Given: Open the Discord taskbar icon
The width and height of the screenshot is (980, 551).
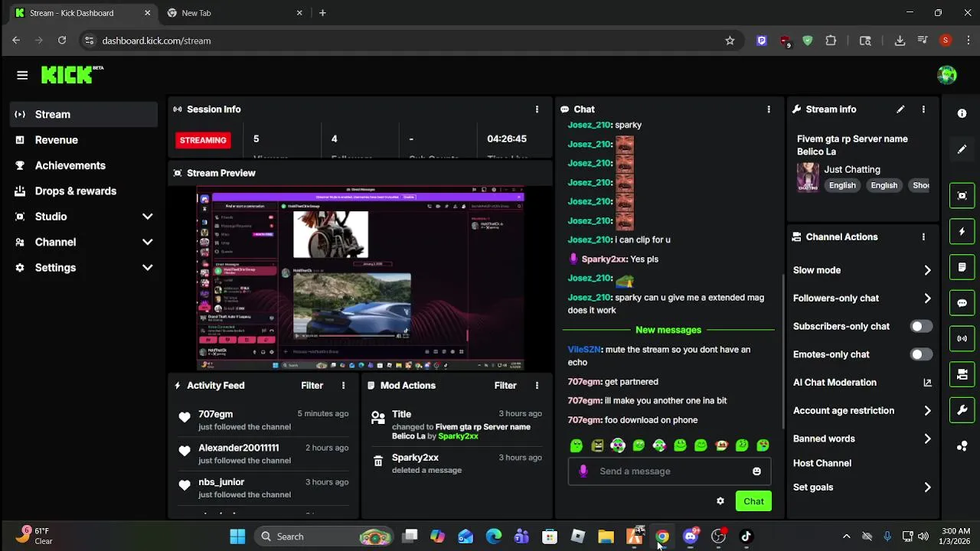Looking at the screenshot, I should click(691, 536).
